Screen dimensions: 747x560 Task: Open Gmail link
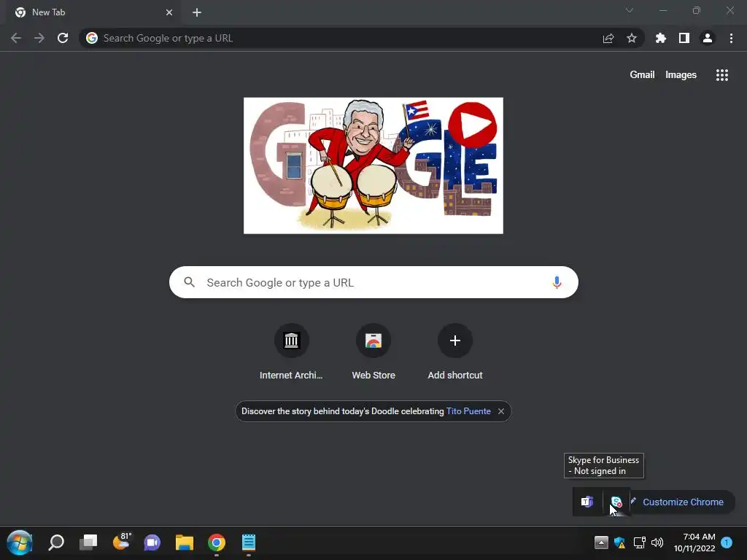642,75
